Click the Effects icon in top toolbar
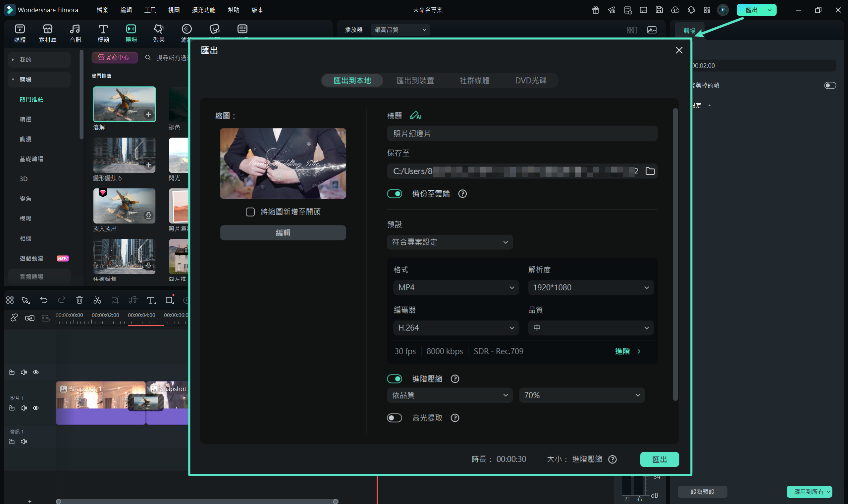848x504 pixels. coord(159,33)
